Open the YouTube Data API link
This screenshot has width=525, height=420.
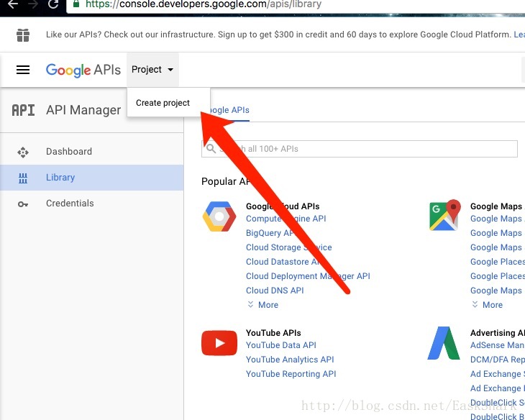click(281, 345)
